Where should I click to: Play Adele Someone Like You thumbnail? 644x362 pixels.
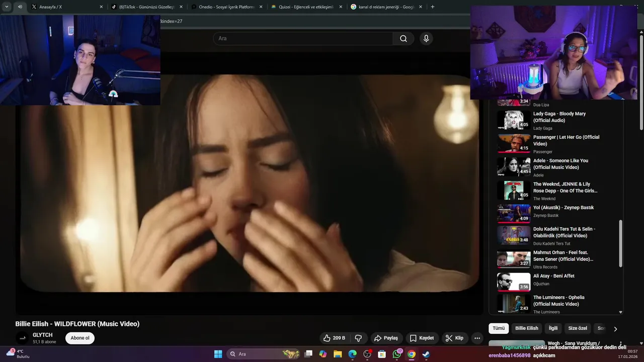tap(514, 167)
